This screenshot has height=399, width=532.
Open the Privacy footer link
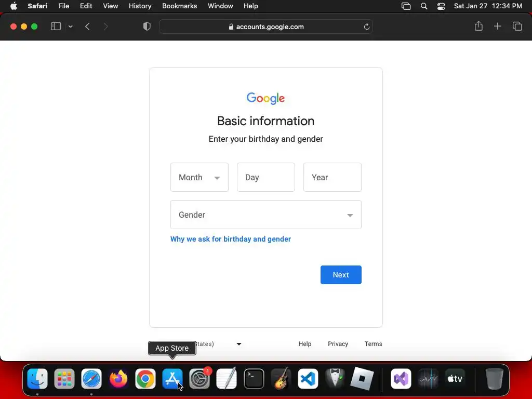[338, 344]
